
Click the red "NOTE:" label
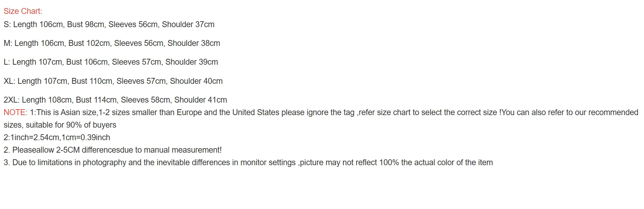(x=15, y=112)
